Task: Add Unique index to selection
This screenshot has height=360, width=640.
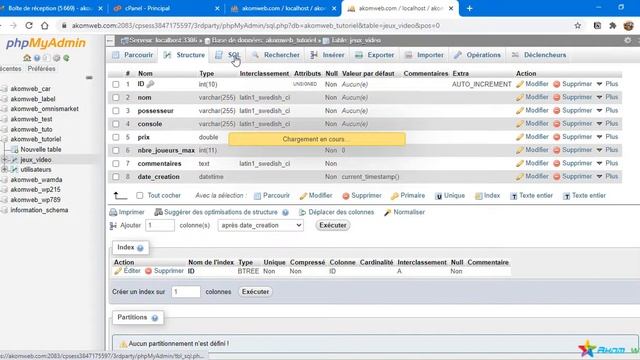Action: tap(450, 196)
